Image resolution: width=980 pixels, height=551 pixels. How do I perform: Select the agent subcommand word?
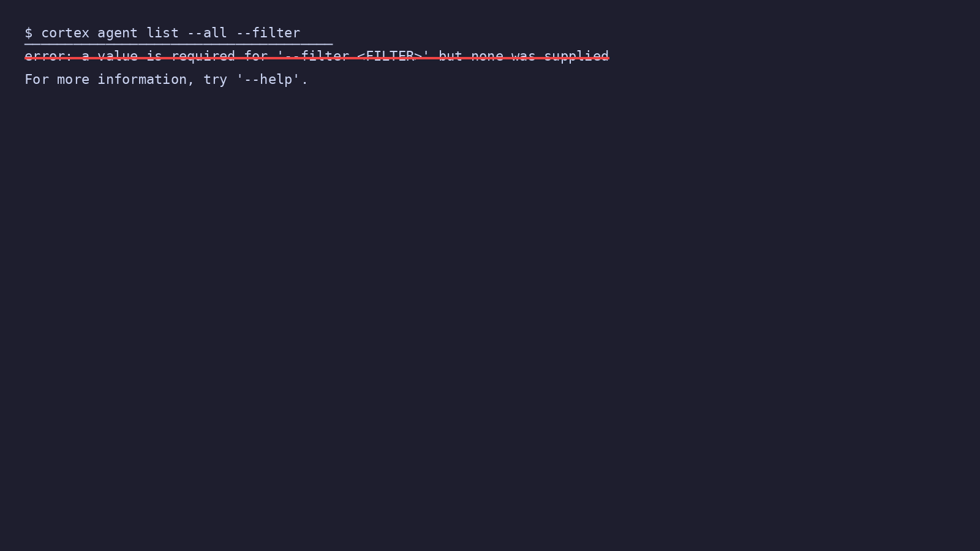point(118,33)
